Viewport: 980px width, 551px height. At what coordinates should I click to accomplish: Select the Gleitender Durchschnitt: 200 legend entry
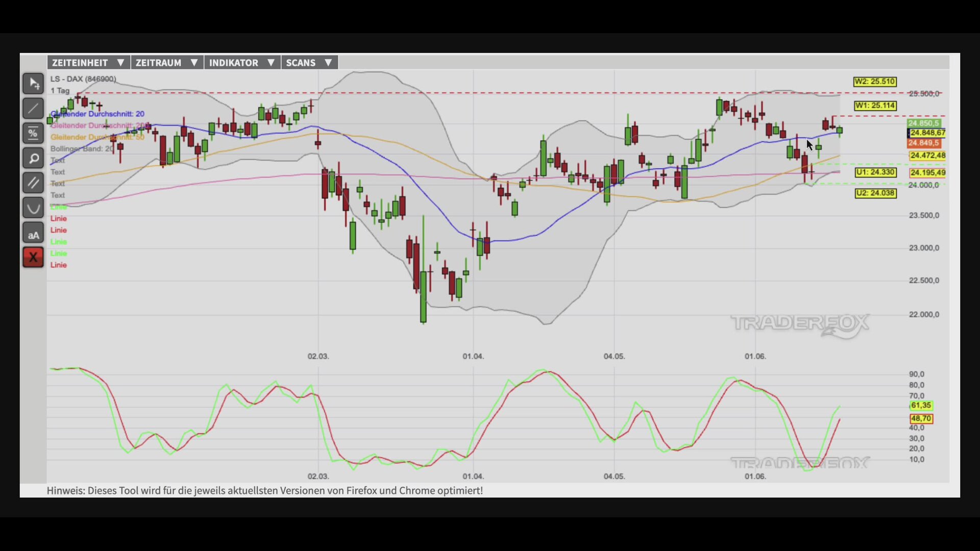(x=100, y=126)
